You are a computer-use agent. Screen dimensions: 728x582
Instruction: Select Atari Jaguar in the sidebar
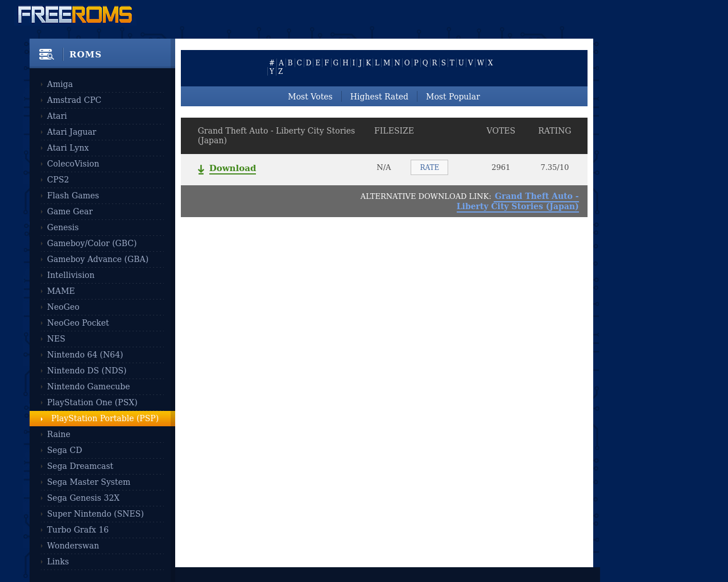tap(72, 132)
